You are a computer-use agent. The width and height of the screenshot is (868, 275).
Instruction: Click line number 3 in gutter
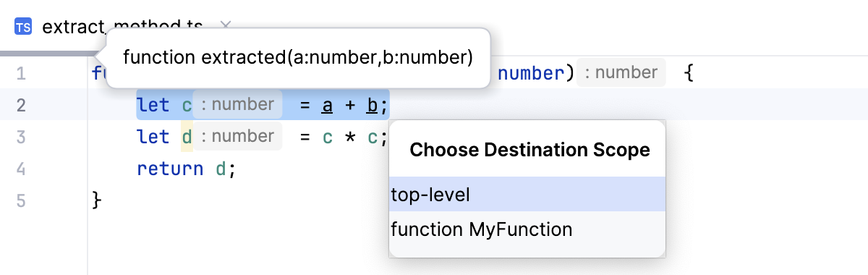(x=20, y=137)
